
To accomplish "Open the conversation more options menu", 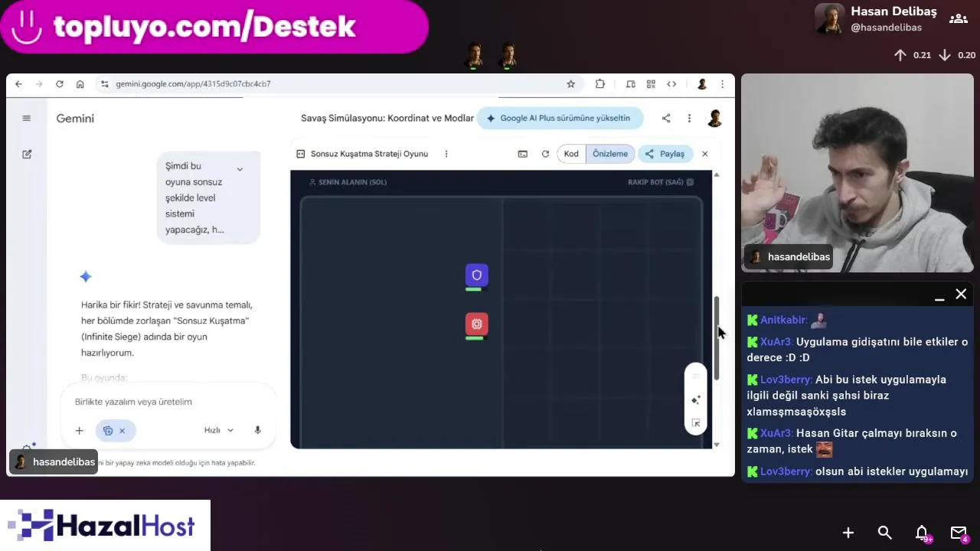I will tap(689, 119).
